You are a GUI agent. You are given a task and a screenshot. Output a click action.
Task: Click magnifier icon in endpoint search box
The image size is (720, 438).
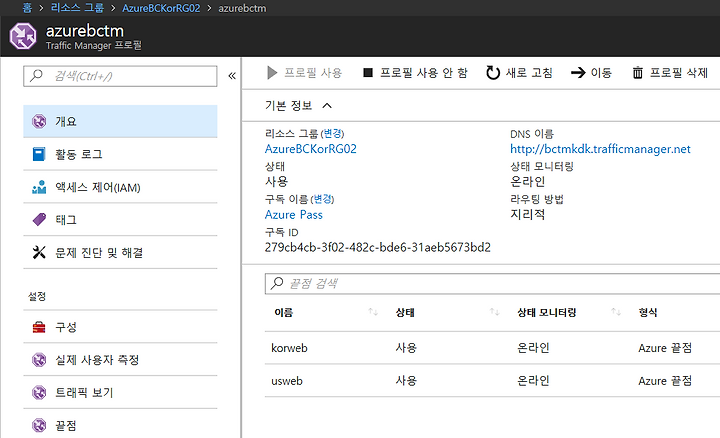pyautogui.click(x=277, y=283)
